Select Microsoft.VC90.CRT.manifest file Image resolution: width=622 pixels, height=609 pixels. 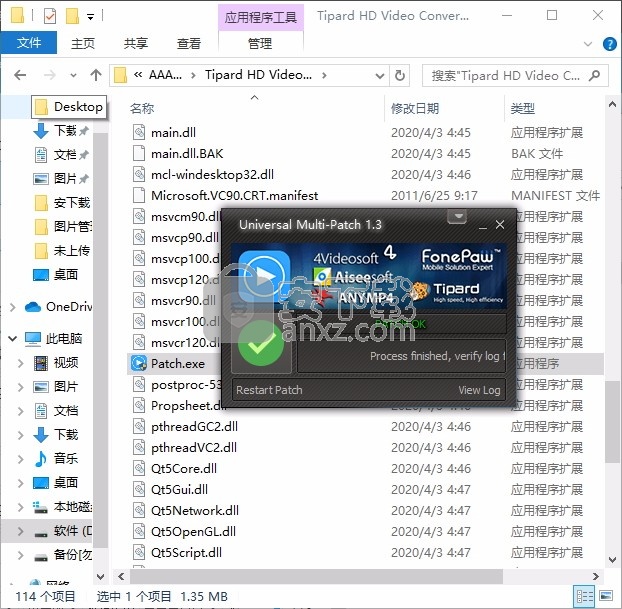pyautogui.click(x=234, y=196)
